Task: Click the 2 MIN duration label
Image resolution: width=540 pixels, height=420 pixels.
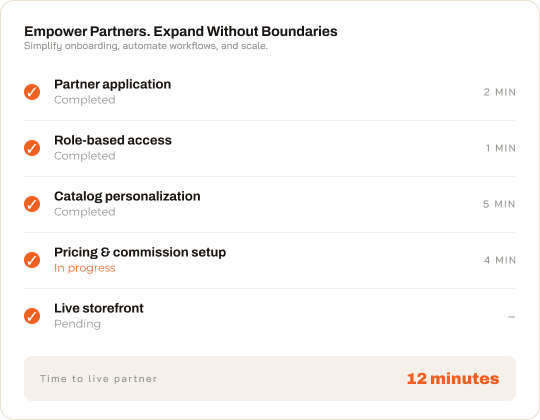Action: pyautogui.click(x=500, y=92)
